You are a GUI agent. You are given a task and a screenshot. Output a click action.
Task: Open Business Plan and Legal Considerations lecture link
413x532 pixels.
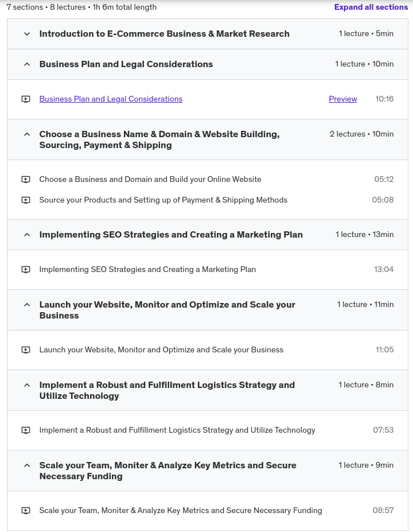point(111,99)
